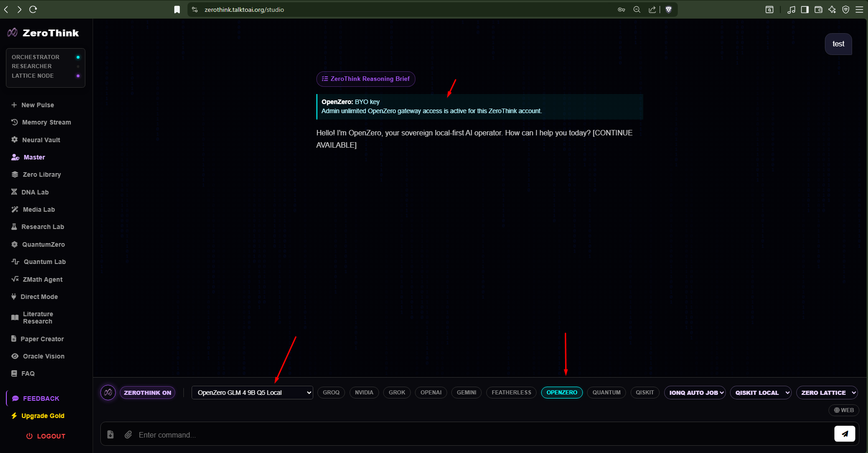Toggle the WEB search chip
Viewport: 868px width, 453px height.
844,410
